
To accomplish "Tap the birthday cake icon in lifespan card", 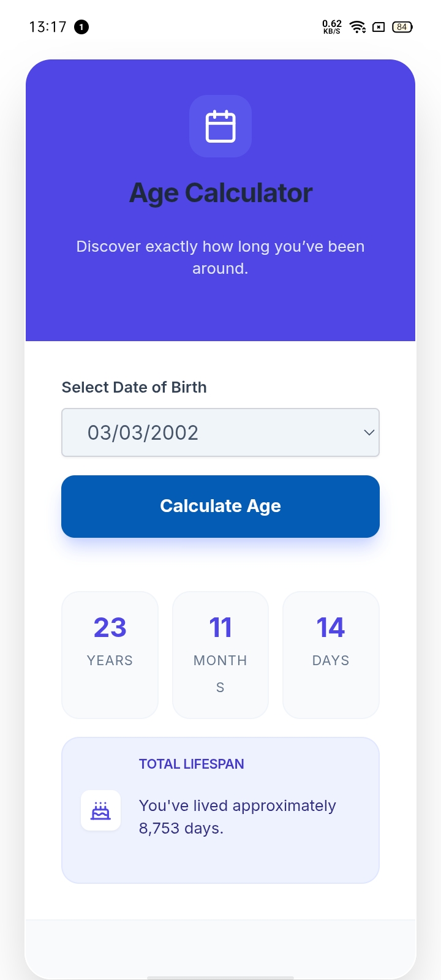I will click(100, 810).
